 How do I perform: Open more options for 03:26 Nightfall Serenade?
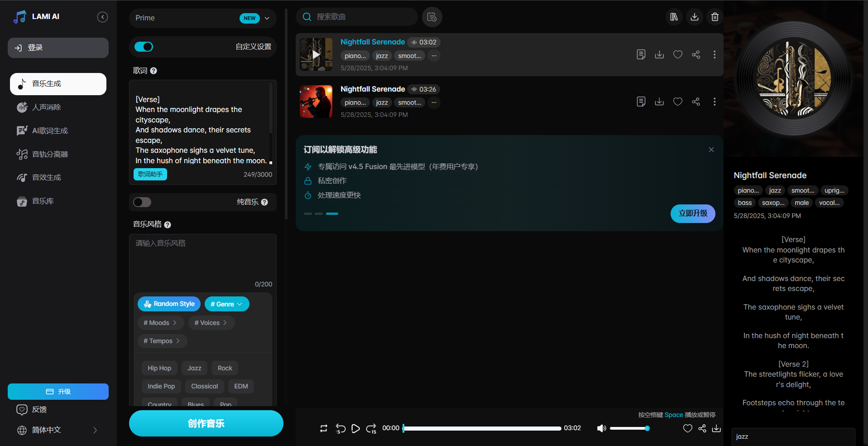pyautogui.click(x=715, y=102)
